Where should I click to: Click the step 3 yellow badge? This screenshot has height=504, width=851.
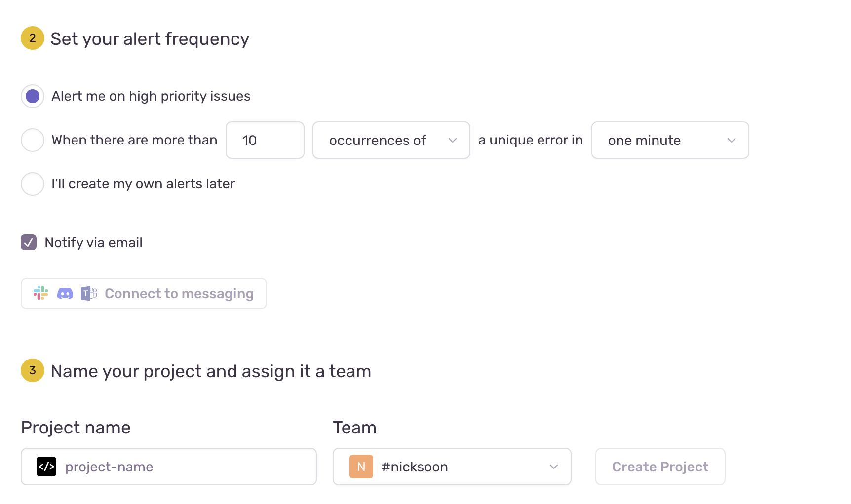click(x=33, y=370)
